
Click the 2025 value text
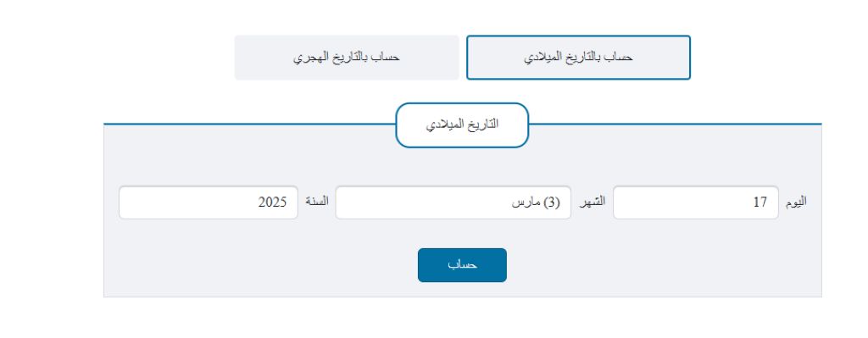point(272,202)
